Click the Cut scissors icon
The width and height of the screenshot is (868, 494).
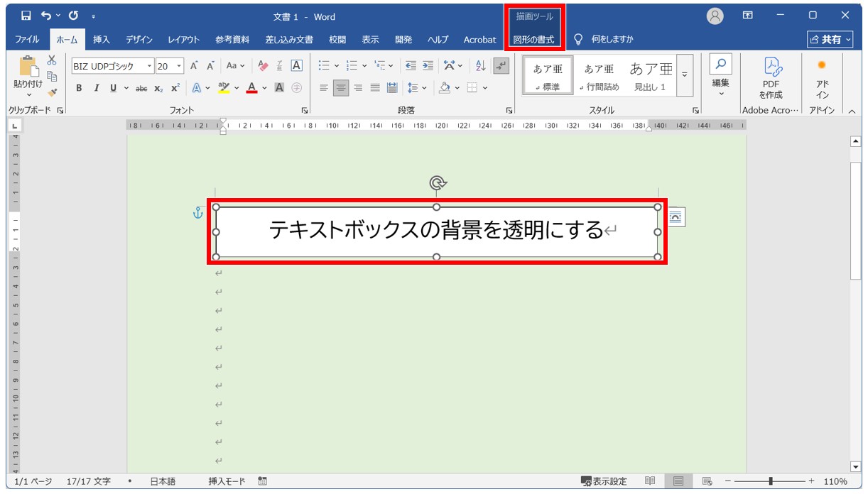coord(52,60)
